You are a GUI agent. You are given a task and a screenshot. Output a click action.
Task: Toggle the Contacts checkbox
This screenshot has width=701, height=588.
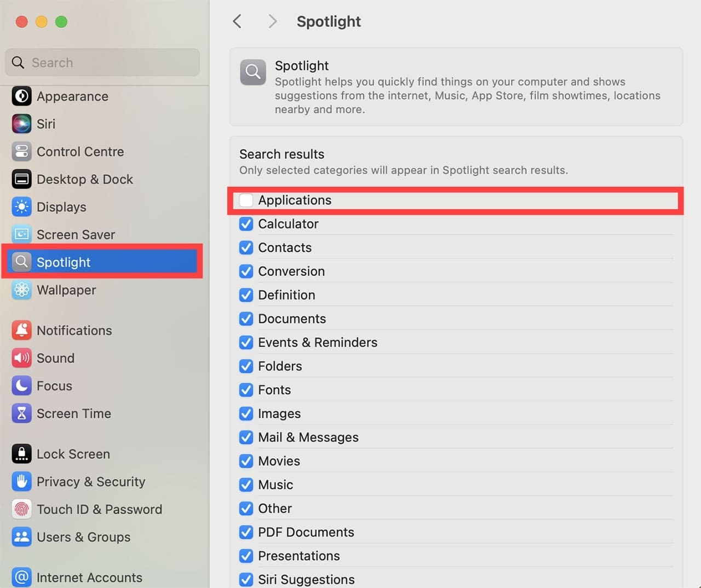coord(246,247)
